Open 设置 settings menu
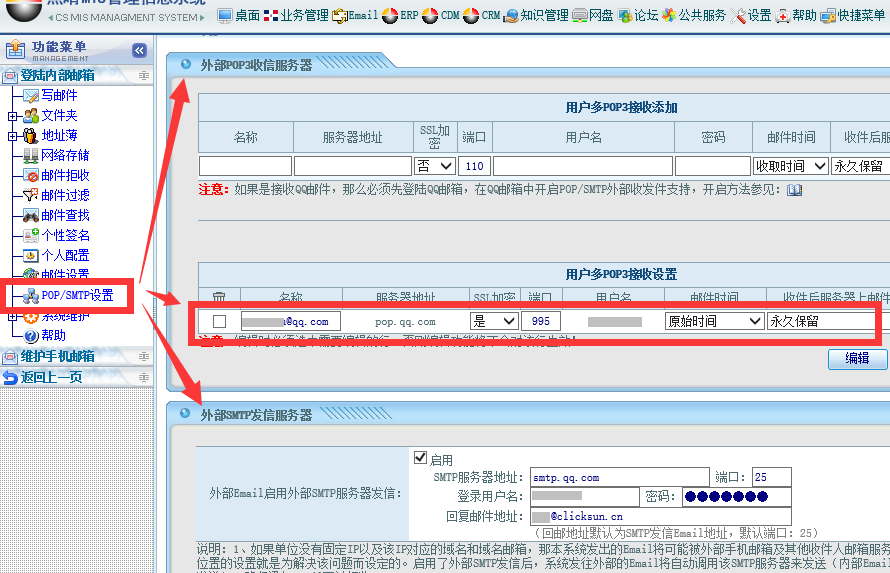890x573 pixels. click(x=750, y=15)
